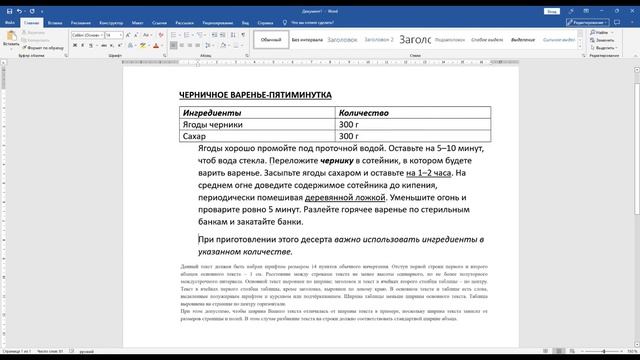
Task: Click Find (Найти) in Editing group
Action: (x=601, y=32)
